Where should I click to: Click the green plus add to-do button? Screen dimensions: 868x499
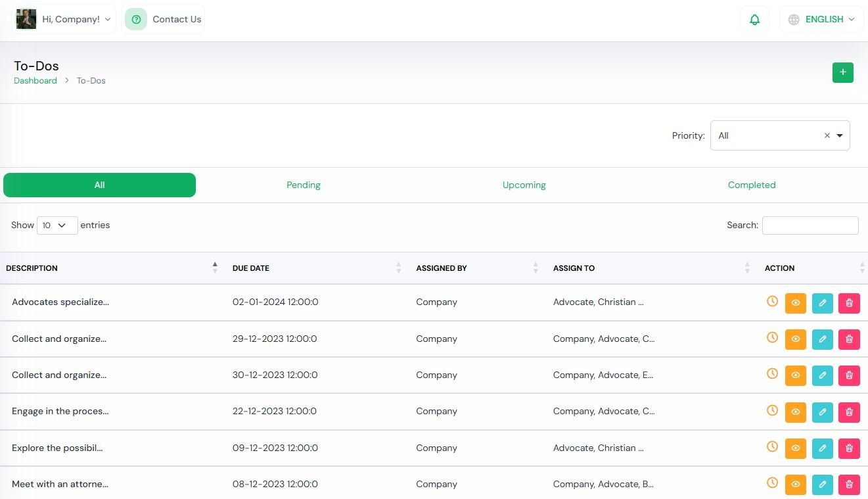842,72
